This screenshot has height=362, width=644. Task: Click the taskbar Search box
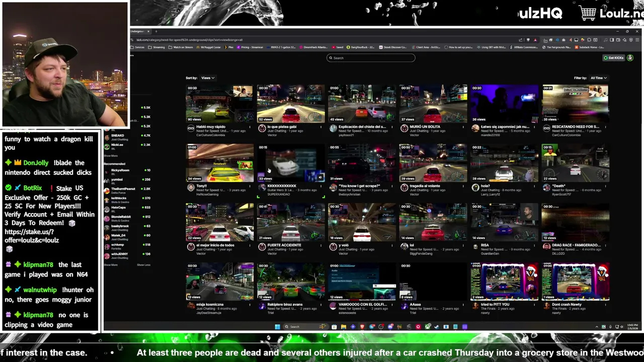305,327
